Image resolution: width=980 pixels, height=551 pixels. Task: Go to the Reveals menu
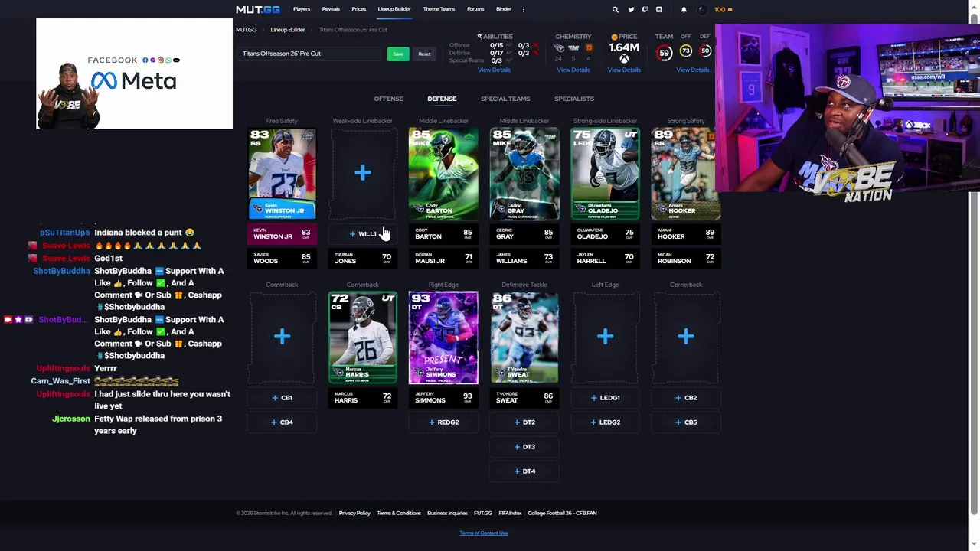click(x=331, y=9)
